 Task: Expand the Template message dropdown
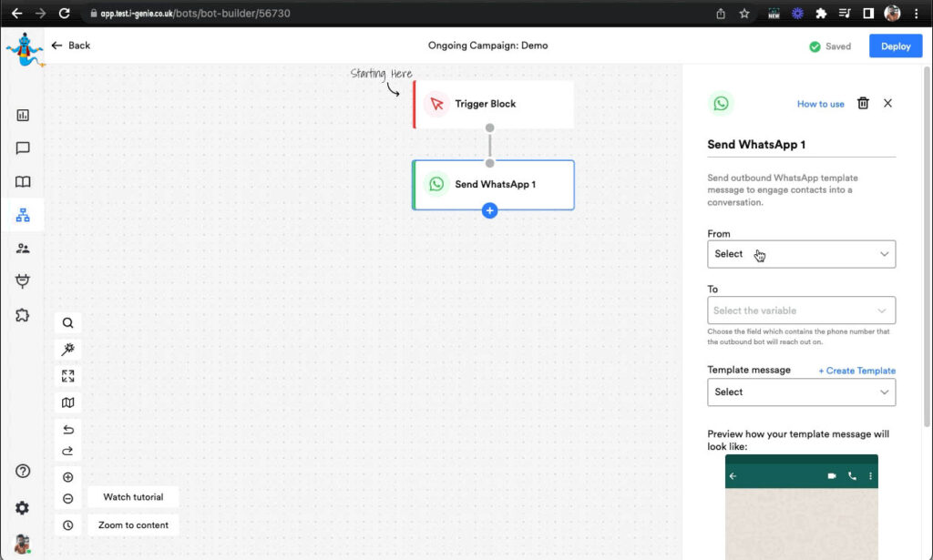[x=801, y=392]
